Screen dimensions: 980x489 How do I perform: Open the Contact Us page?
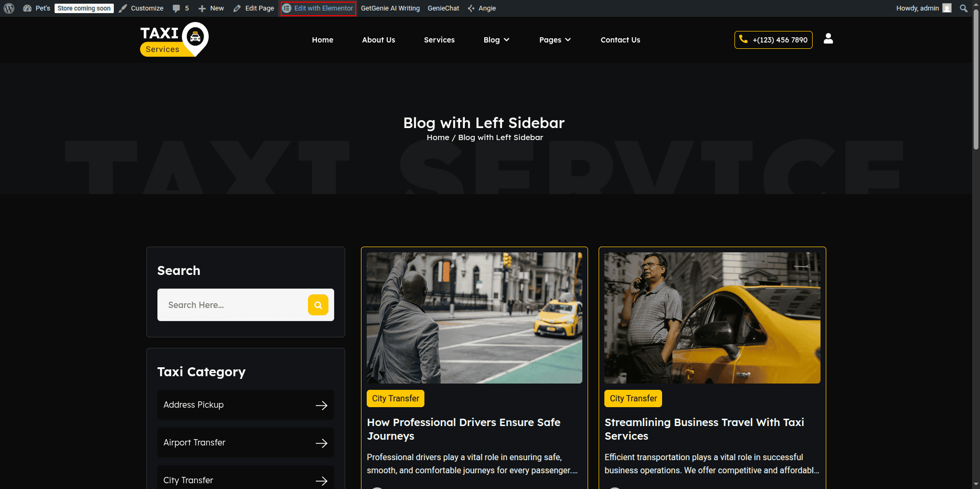(621, 40)
